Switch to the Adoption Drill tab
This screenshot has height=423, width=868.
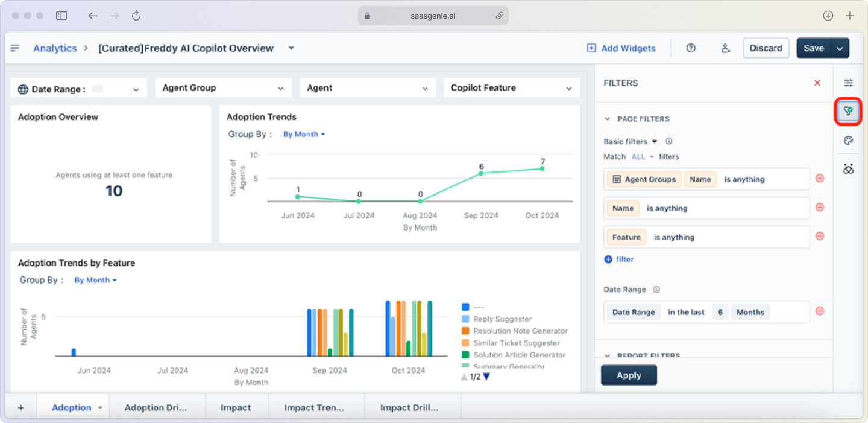pyautogui.click(x=157, y=407)
